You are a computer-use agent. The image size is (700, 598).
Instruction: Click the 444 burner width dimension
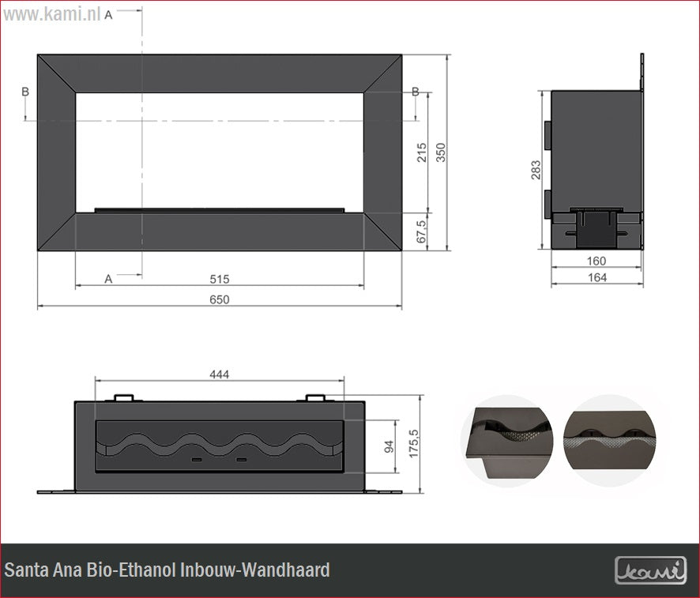(x=219, y=374)
